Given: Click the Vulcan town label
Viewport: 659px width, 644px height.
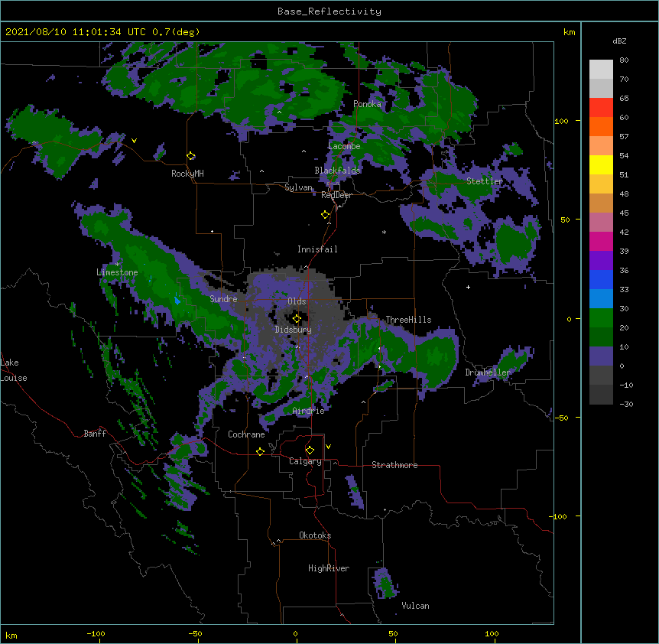Looking at the screenshot, I should click(x=415, y=606).
